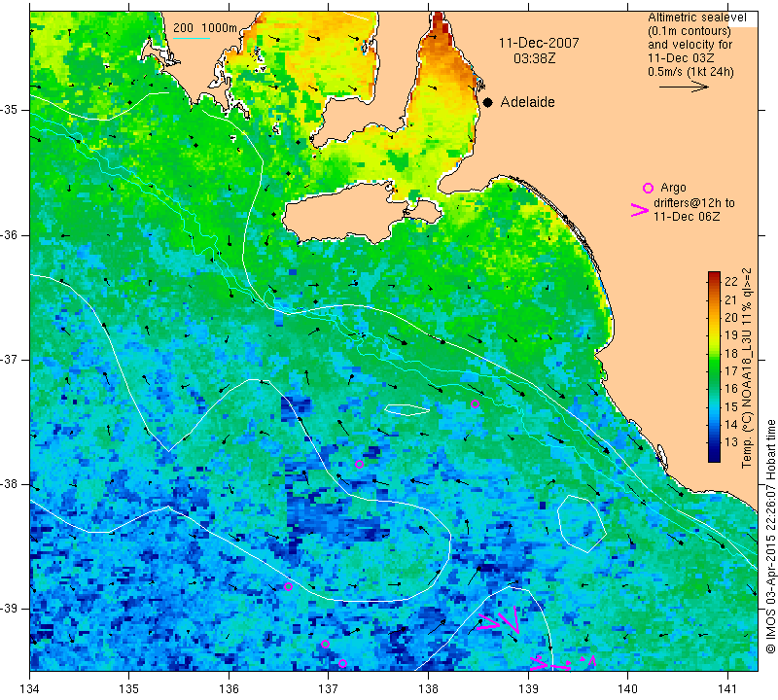Click the Adelaide text label
Image resolution: width=778 pixels, height=700 pixels.
[527, 102]
